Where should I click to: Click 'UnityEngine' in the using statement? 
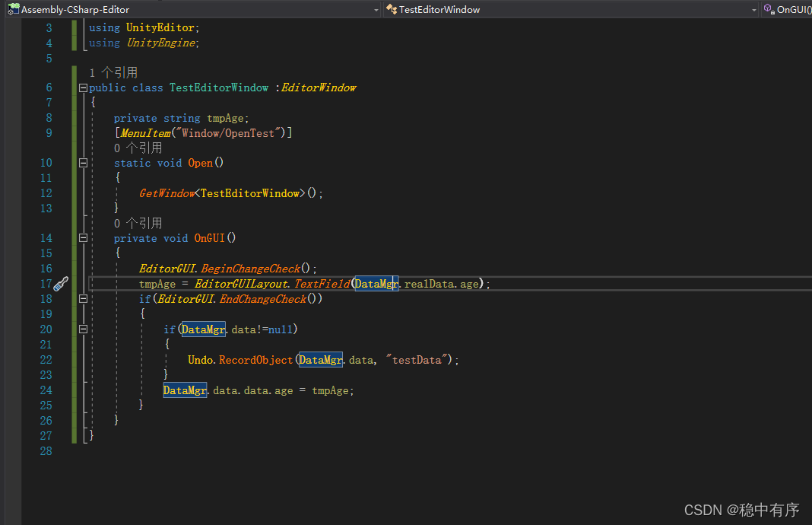pos(161,43)
